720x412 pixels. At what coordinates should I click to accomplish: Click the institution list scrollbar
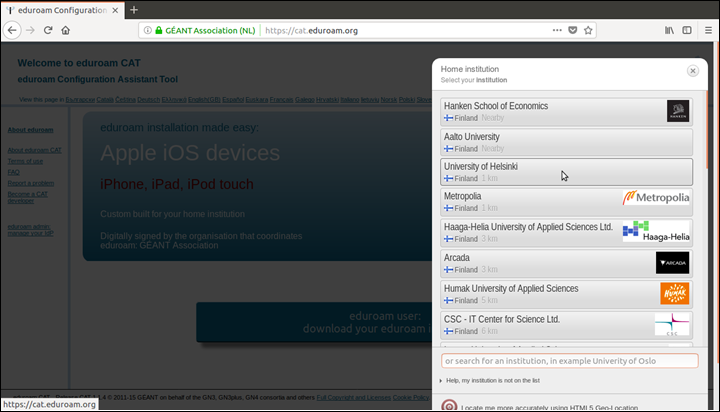point(707,130)
